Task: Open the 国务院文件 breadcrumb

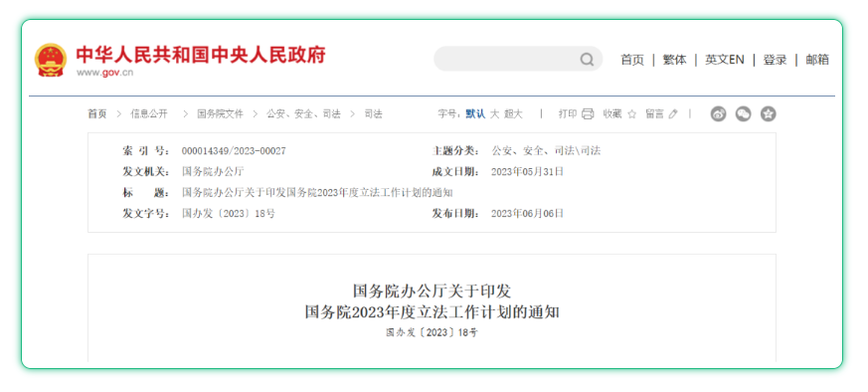Action: tap(221, 114)
